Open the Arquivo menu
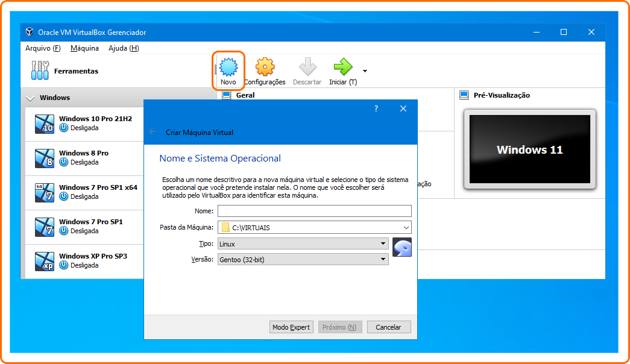The height and width of the screenshot is (364, 630). [43, 48]
